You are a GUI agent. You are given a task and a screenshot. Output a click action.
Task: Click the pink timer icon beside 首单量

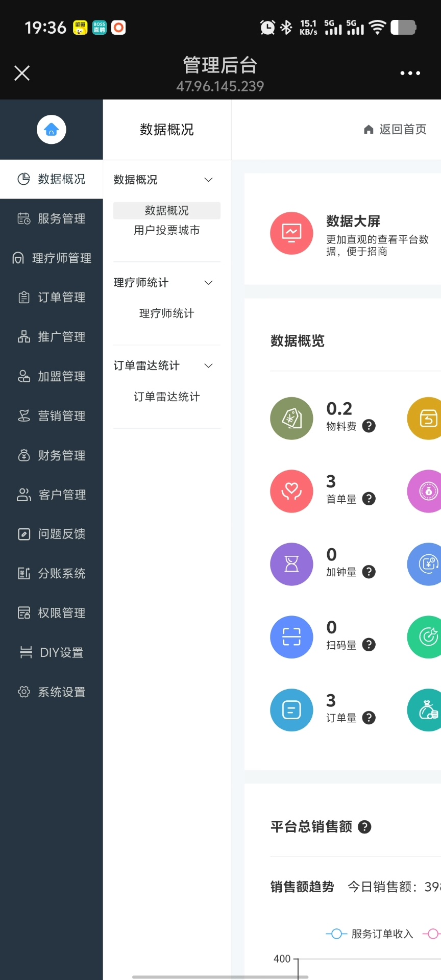[424, 492]
